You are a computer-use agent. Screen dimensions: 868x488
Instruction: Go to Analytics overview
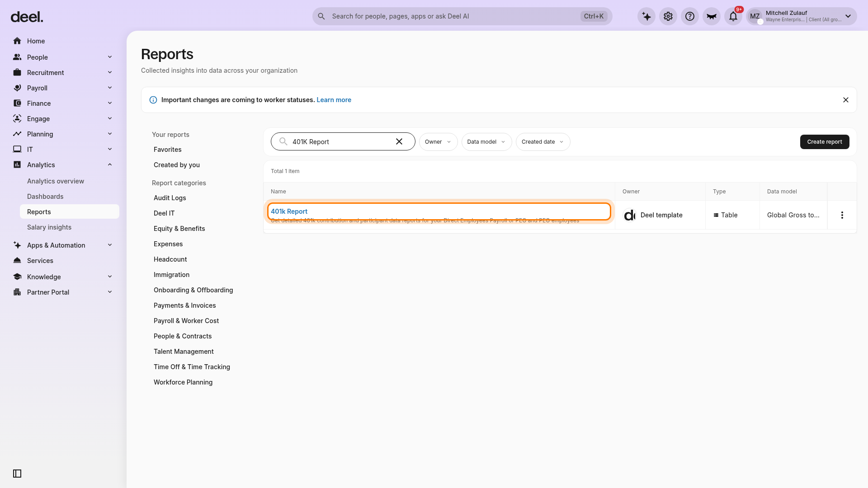tap(56, 181)
